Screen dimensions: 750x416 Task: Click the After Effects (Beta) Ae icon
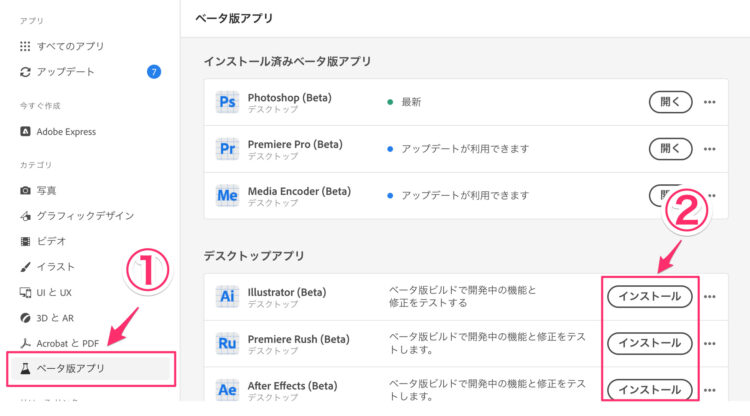(x=227, y=390)
